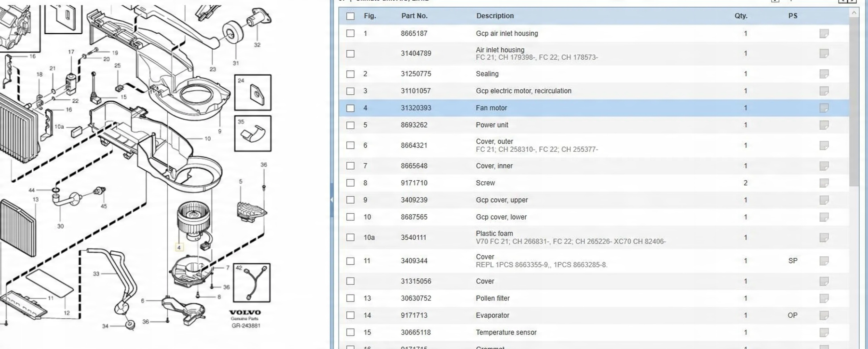Open note icon for Cover, outer row

[824, 145]
